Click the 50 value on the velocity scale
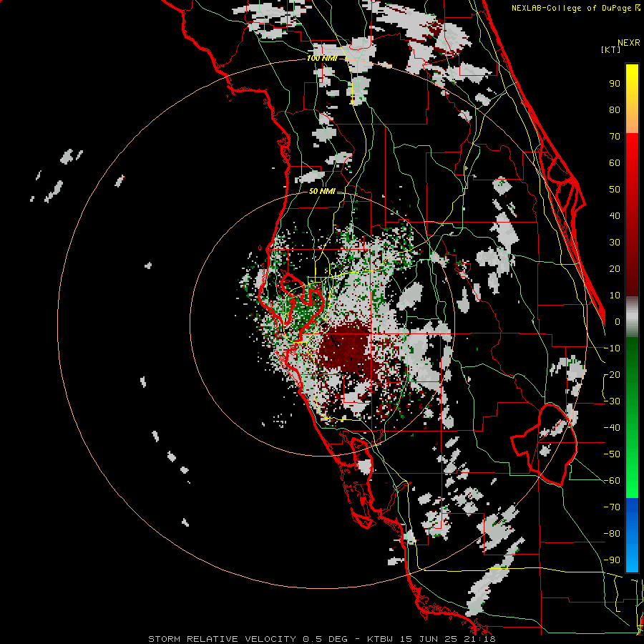The height and width of the screenshot is (644, 644). point(615,190)
